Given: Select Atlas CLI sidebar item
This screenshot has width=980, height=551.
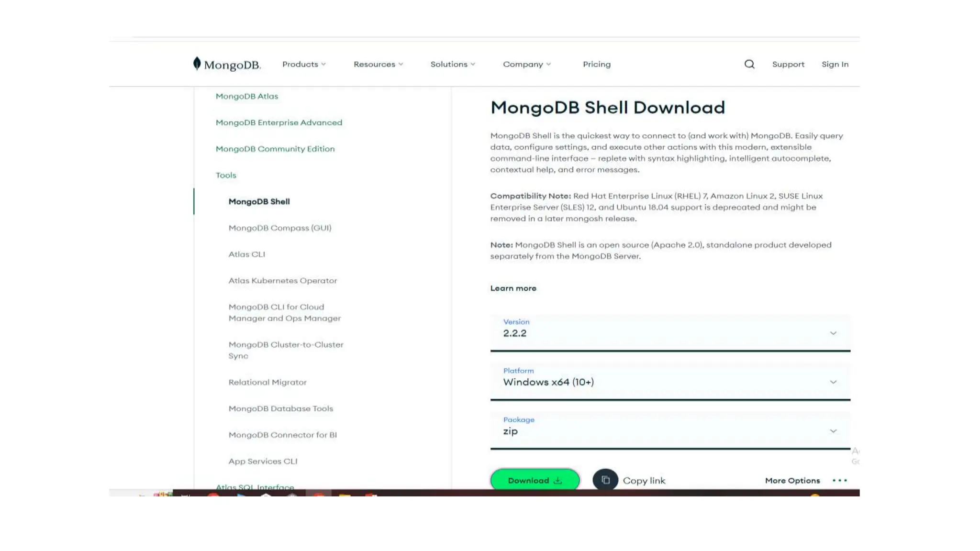Looking at the screenshot, I should [246, 254].
